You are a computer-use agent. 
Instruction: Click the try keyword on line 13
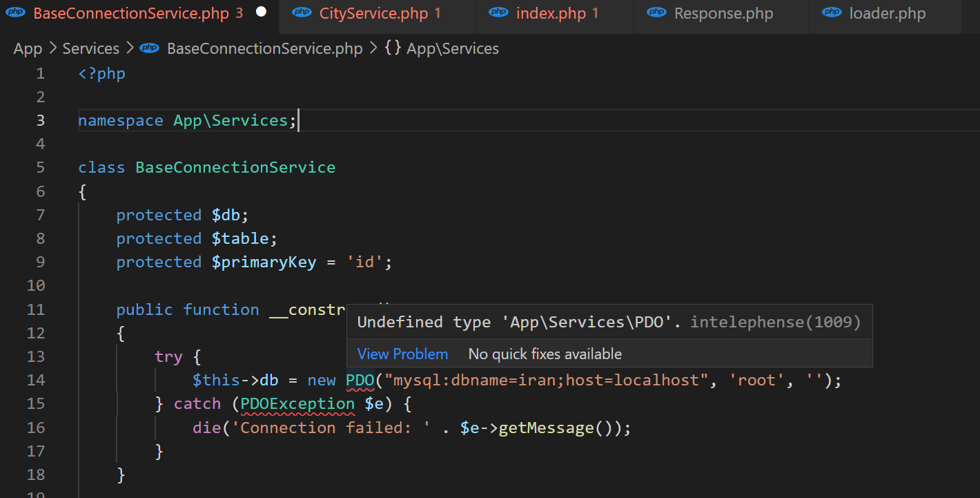168,357
